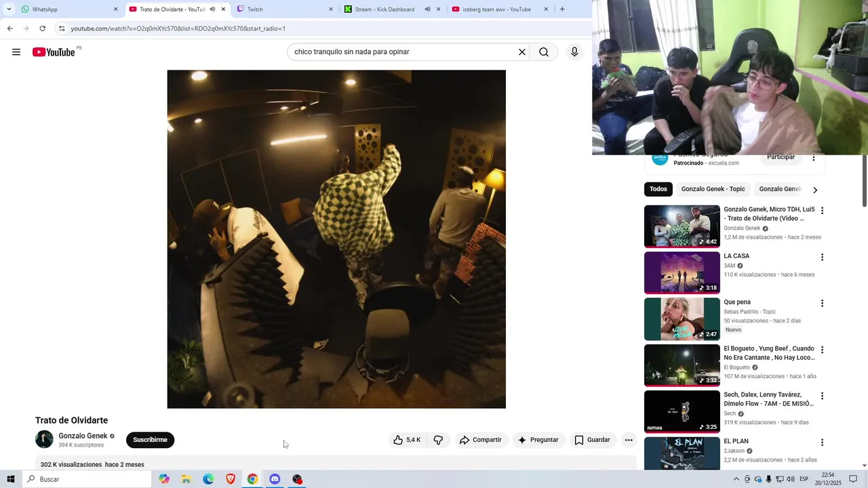The image size is (868, 488).
Task: Open options for EL PLAN video
Action: tap(822, 443)
